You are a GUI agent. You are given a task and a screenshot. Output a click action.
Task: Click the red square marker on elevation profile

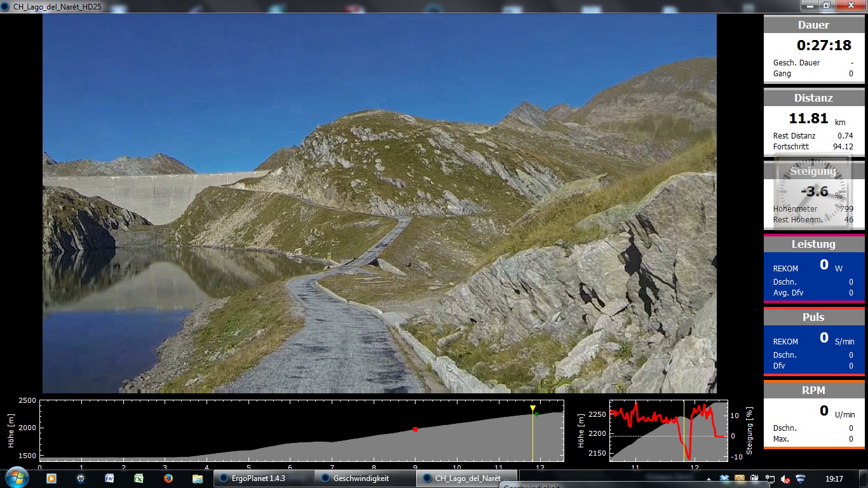[x=415, y=430]
